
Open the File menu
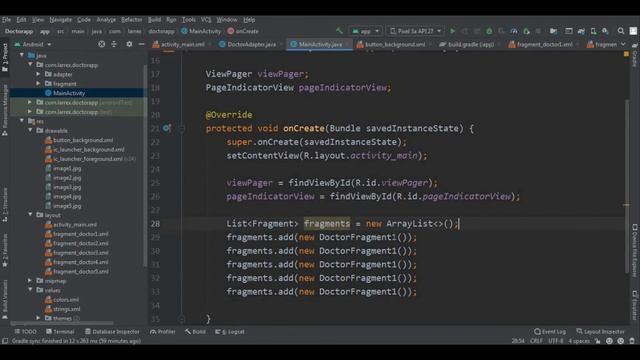(x=6, y=20)
